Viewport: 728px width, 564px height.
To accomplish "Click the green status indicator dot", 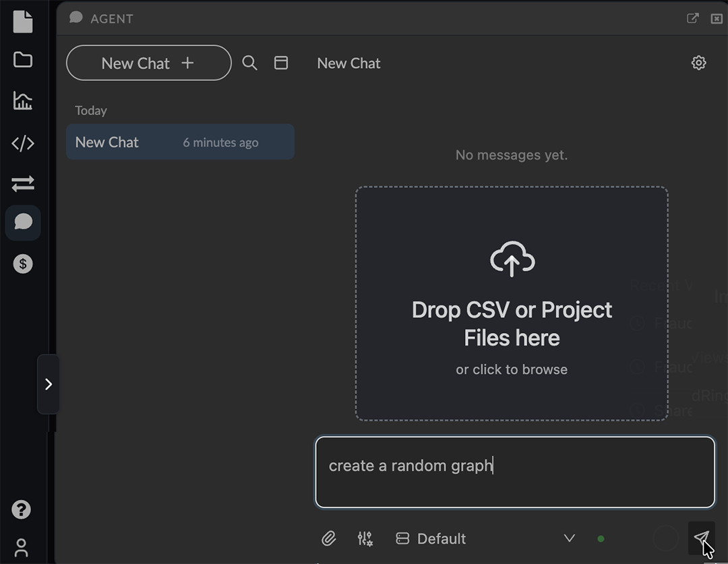I will pyautogui.click(x=601, y=539).
